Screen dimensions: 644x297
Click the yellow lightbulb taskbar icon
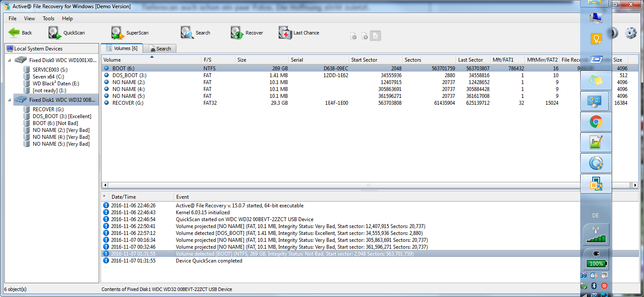(x=596, y=39)
